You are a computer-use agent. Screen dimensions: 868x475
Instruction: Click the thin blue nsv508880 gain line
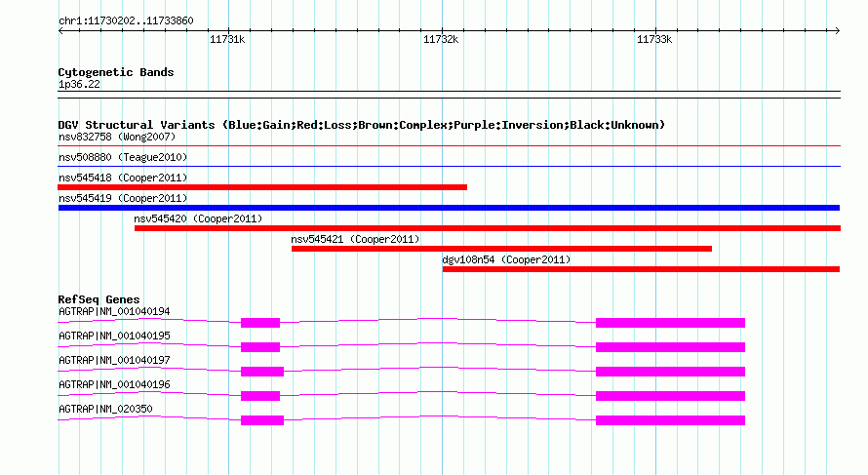449,167
